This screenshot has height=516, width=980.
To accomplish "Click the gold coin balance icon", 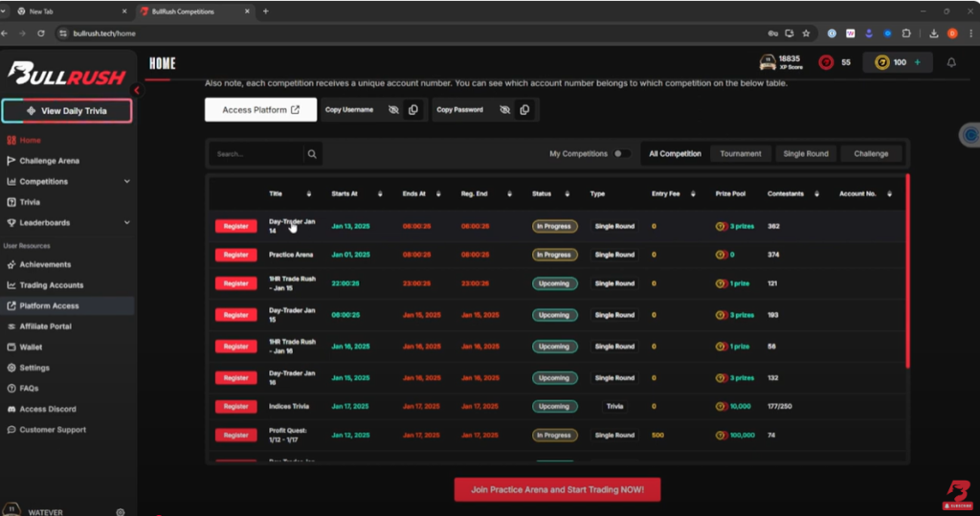I will point(881,62).
